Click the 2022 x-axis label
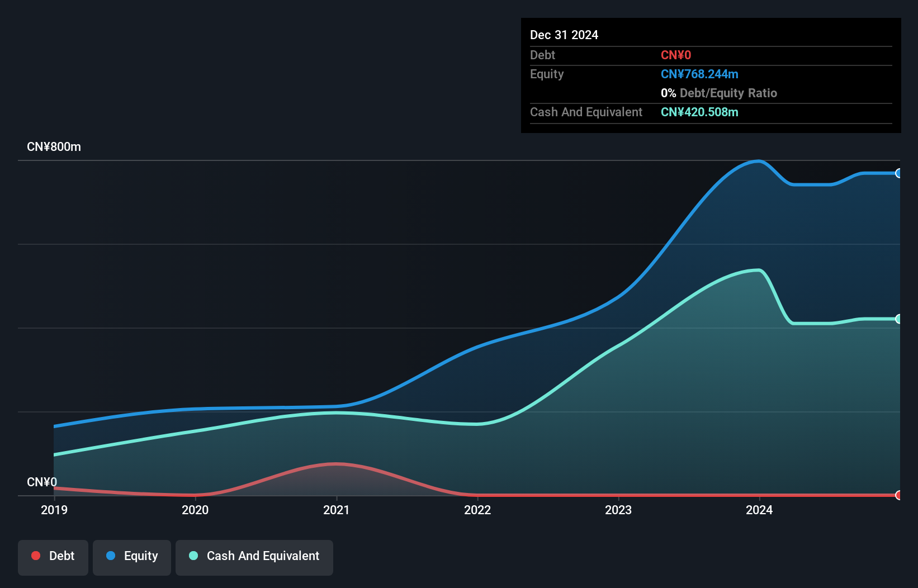This screenshot has height=588, width=918. pos(477,510)
